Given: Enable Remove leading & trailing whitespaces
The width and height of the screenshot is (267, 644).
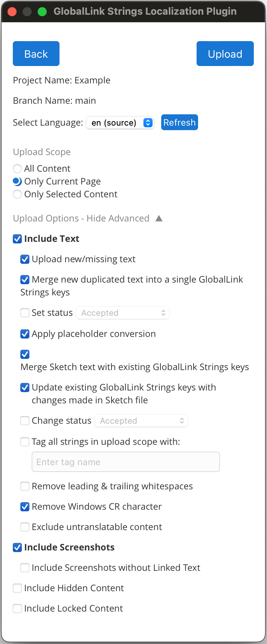Looking at the screenshot, I should [x=25, y=486].
